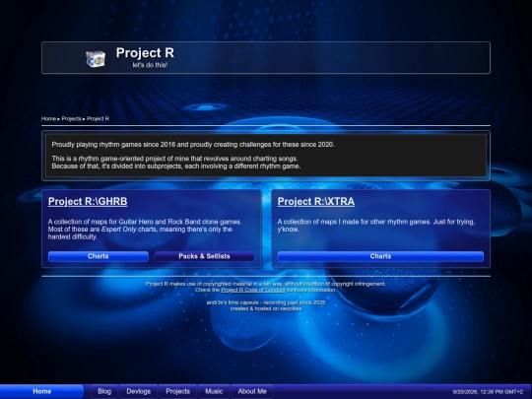Click the "Expert Only" italic text
This screenshot has height=399, width=532.
(x=119, y=230)
